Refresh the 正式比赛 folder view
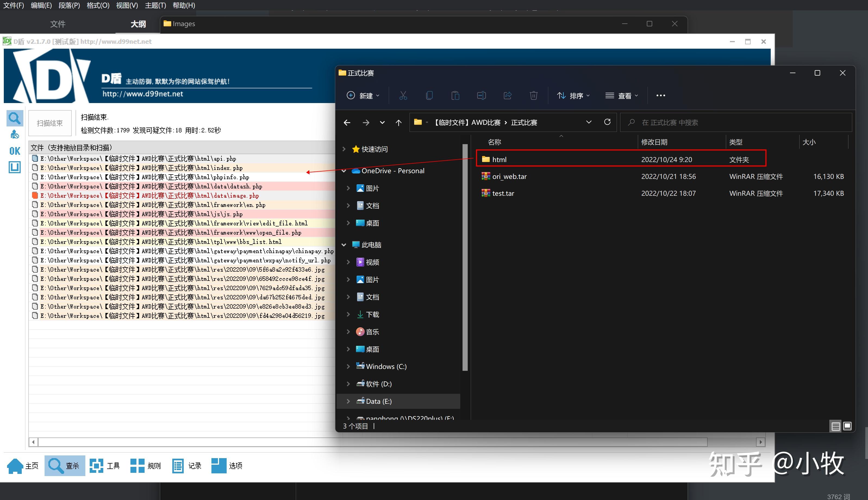This screenshot has height=500, width=868. coord(607,122)
